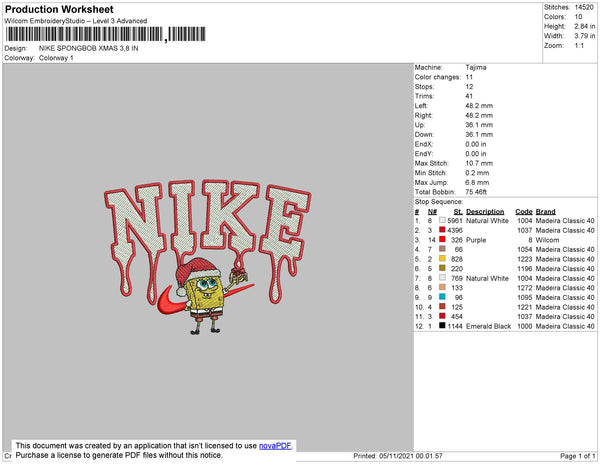The height and width of the screenshot is (464, 600).
Task: Click the Colorway 1 value
Action: [56, 58]
